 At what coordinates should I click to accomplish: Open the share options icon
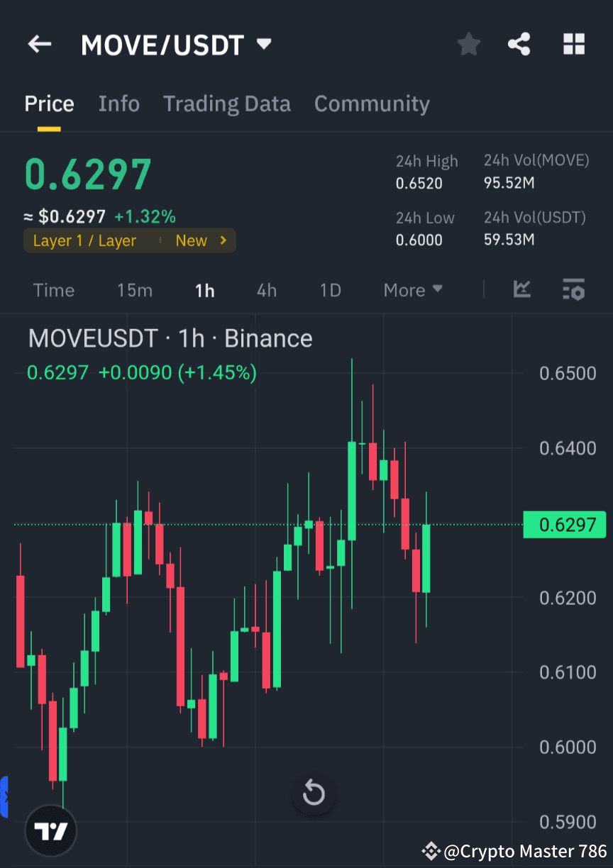pos(519,44)
